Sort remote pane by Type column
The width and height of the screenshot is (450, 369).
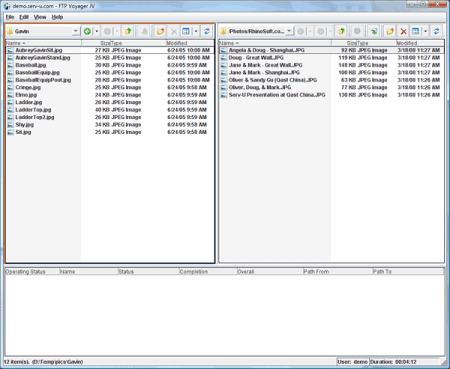click(376, 43)
